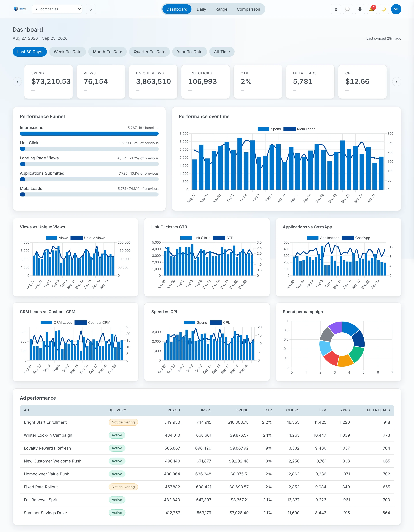The width and height of the screenshot is (414, 532).
Task: Click Fixed Rate Rollout's Not delivering badge
Action: (x=123, y=487)
